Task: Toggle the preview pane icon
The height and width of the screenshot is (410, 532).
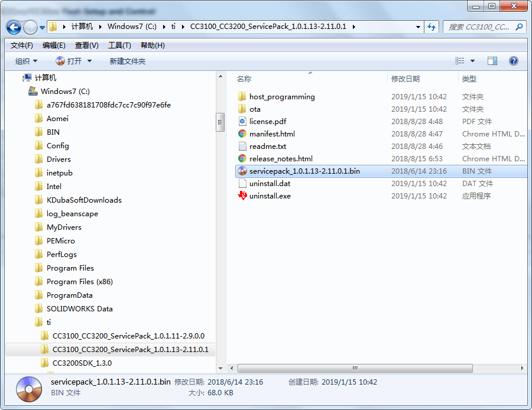Action: click(492, 61)
